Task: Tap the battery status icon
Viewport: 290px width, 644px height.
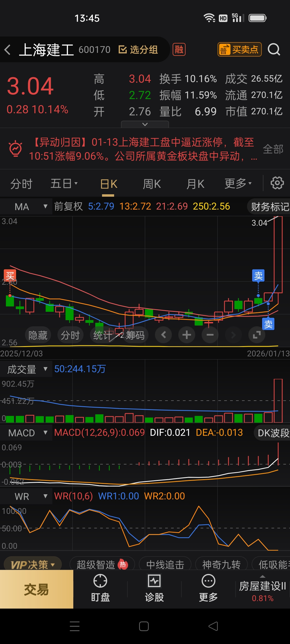Action: tap(258, 18)
